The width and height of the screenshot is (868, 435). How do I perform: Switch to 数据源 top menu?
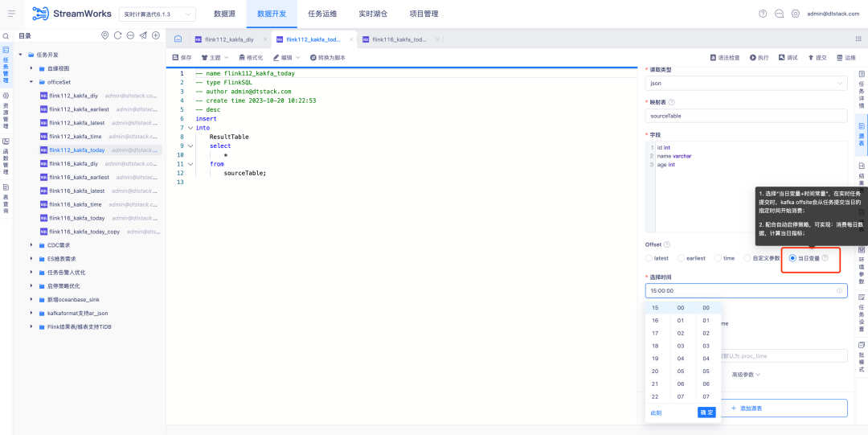225,14
